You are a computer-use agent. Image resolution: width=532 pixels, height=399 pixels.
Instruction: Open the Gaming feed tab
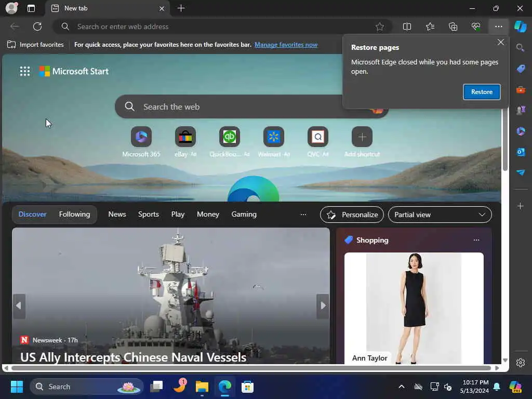coord(244,215)
